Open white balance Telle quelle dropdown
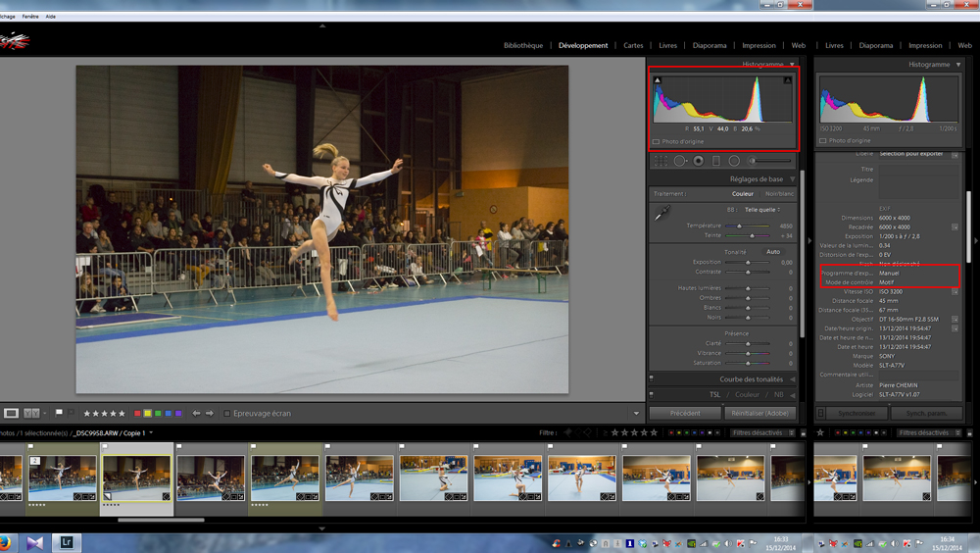 pos(762,210)
